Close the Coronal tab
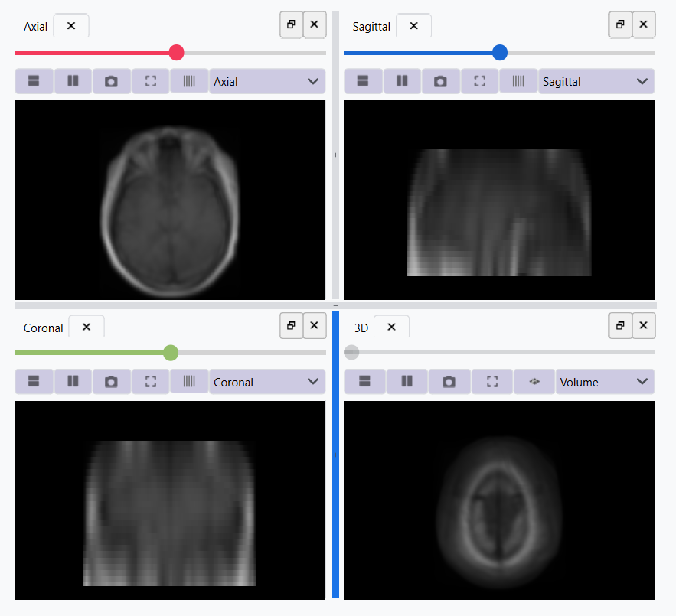The width and height of the screenshot is (676, 616). (x=87, y=327)
